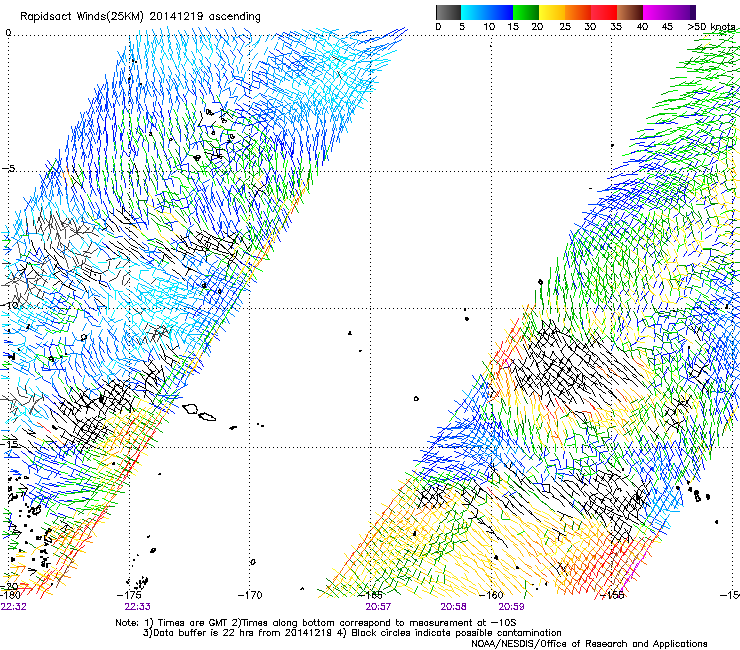Select the brown 35–40 knots legend swatch
The width and height of the screenshot is (740, 650).
(x=630, y=12)
